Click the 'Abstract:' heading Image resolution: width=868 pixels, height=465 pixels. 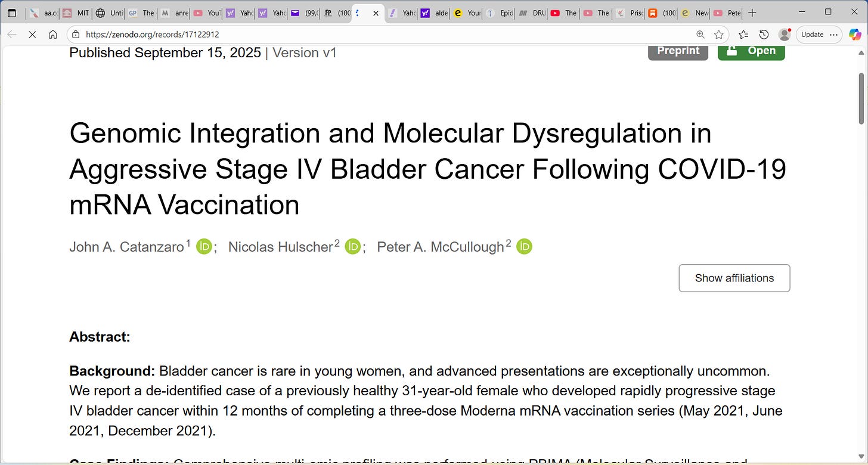pyautogui.click(x=100, y=337)
